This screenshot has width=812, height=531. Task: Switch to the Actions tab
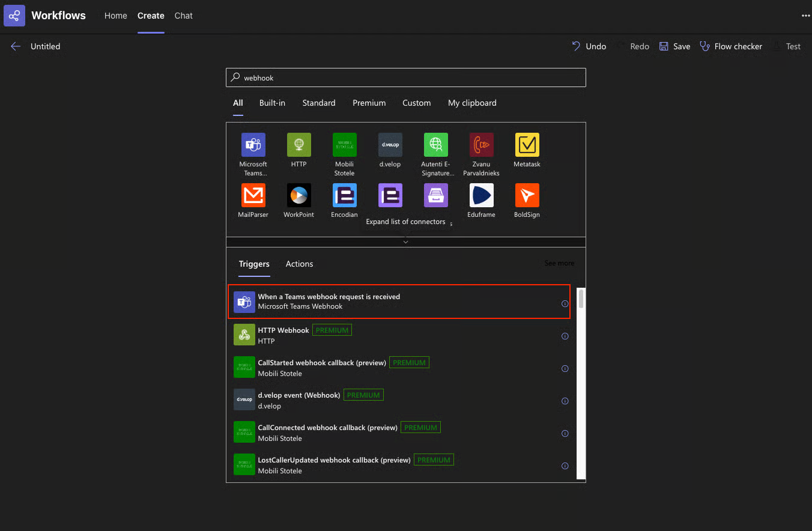299,264
